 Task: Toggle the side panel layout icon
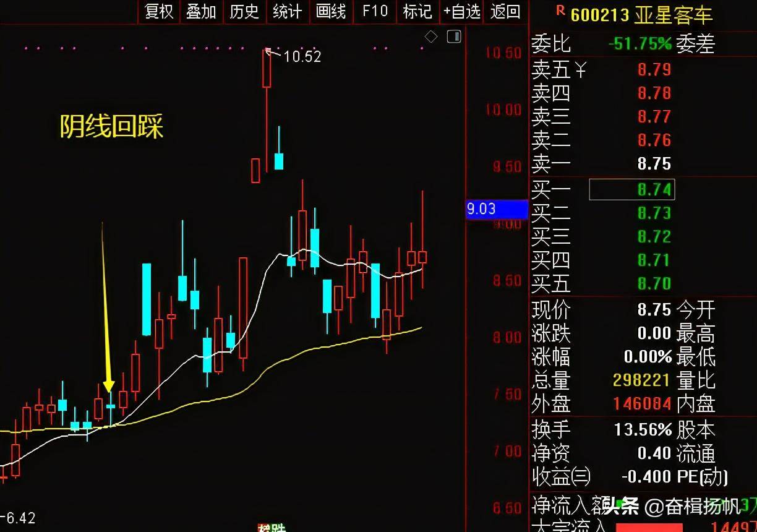pos(454,37)
